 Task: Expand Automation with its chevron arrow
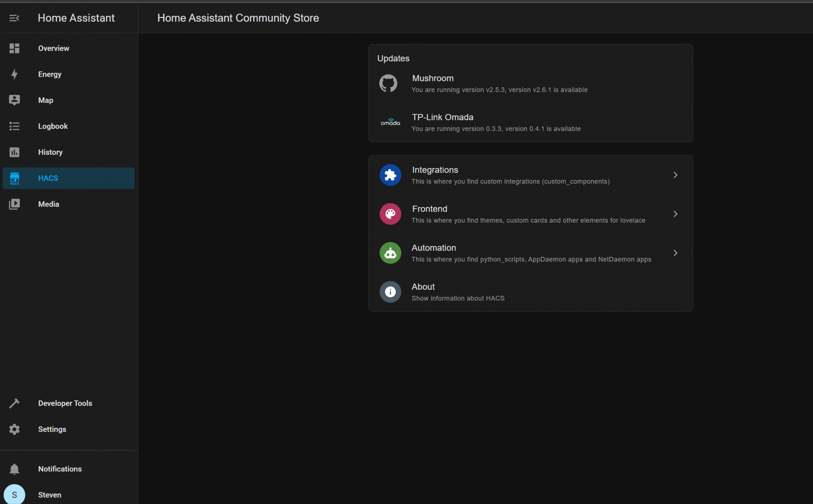point(675,253)
